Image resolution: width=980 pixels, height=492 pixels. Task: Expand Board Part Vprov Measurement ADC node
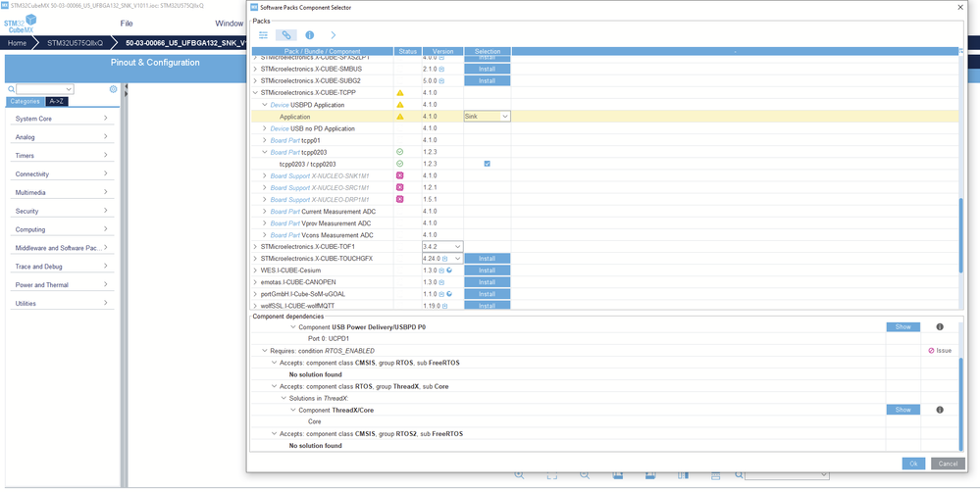pos(265,222)
